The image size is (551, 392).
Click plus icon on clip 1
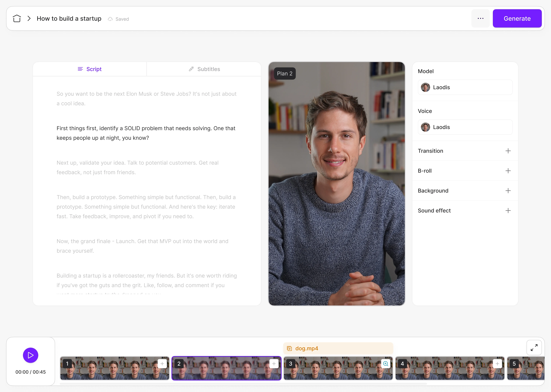(x=162, y=364)
